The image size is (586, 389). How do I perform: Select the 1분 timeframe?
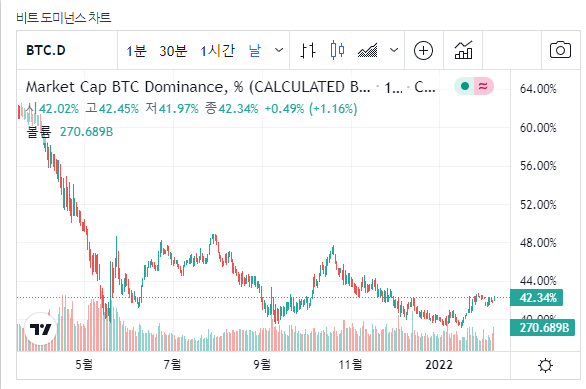pyautogui.click(x=136, y=50)
